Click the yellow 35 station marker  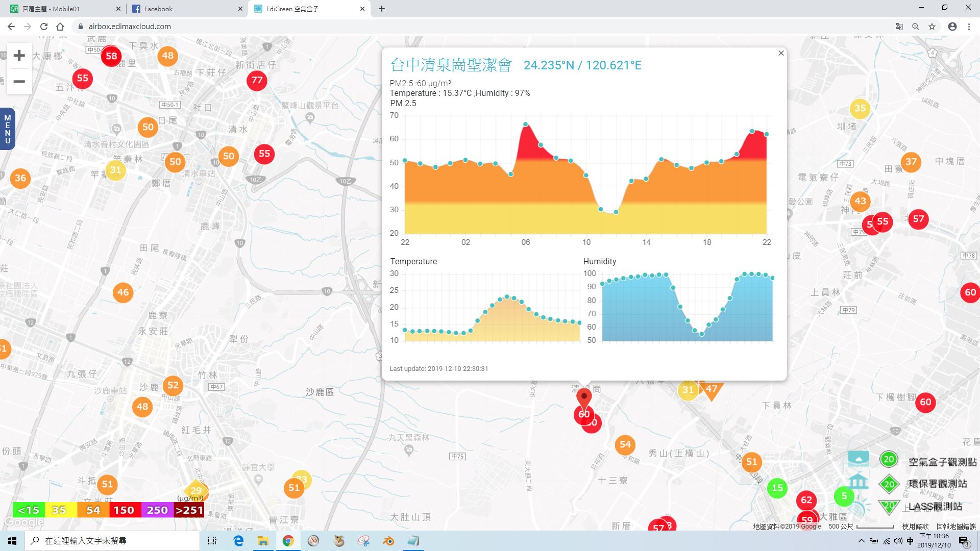[x=860, y=108]
